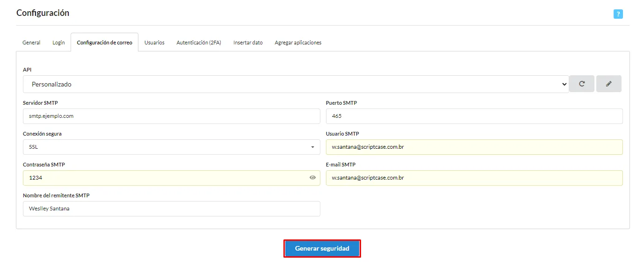Switch to the Insertar dato tab
The width and height of the screenshot is (644, 267).
click(x=248, y=43)
